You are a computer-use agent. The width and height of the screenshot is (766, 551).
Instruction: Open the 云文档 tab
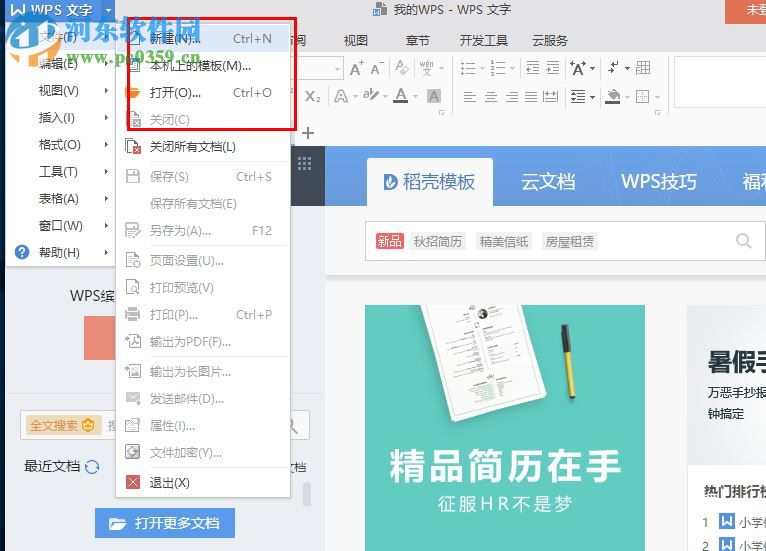point(548,182)
